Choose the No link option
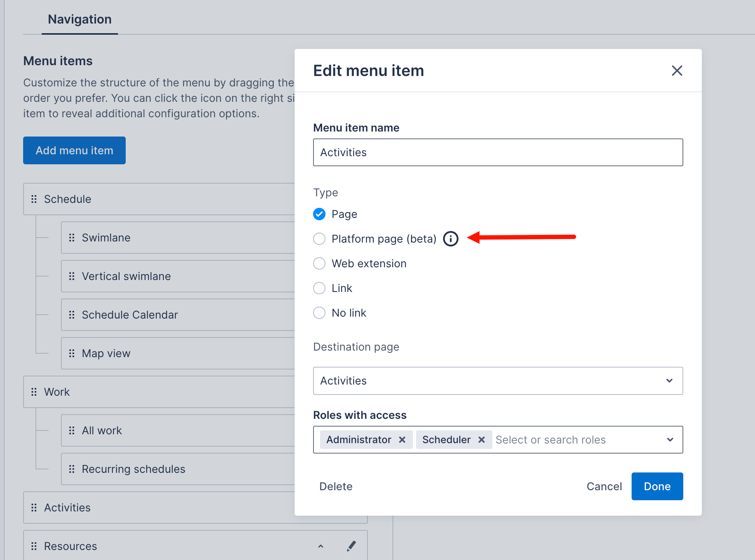Image resolution: width=755 pixels, height=560 pixels. (319, 313)
